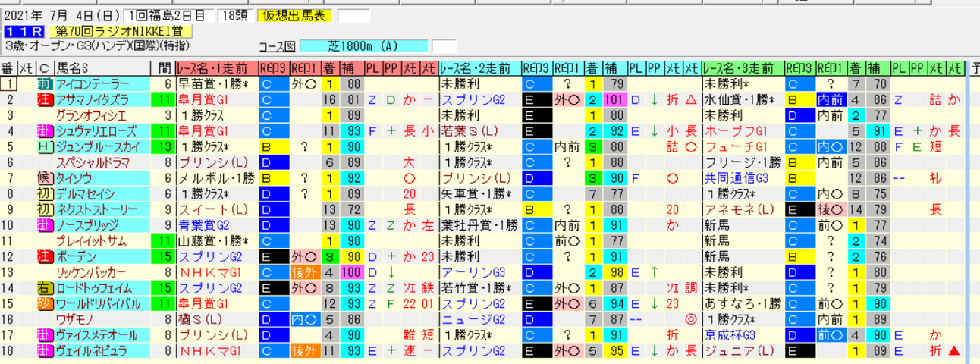Click the スイート(L) race cell
980x364 pixels.
click(217, 209)
